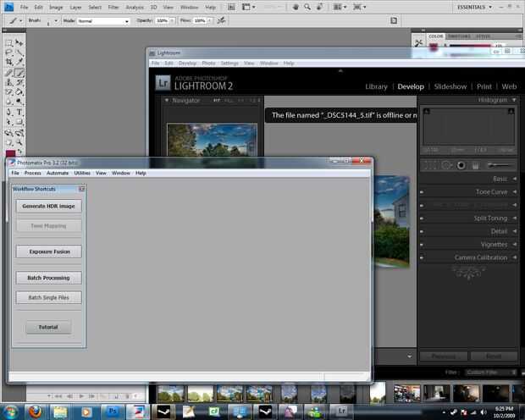Swap foreground and background colors in Photoshop toolbox
The image size is (525, 420).
[19, 151]
